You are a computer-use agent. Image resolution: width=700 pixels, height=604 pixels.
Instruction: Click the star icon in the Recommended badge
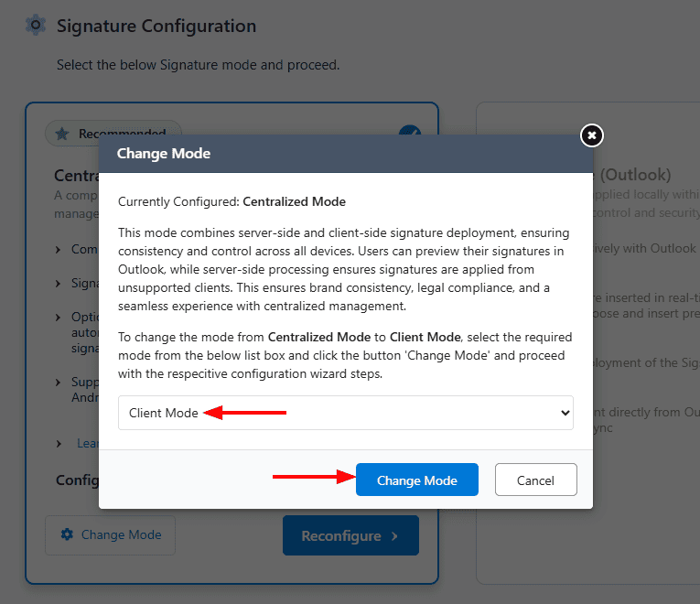62,134
